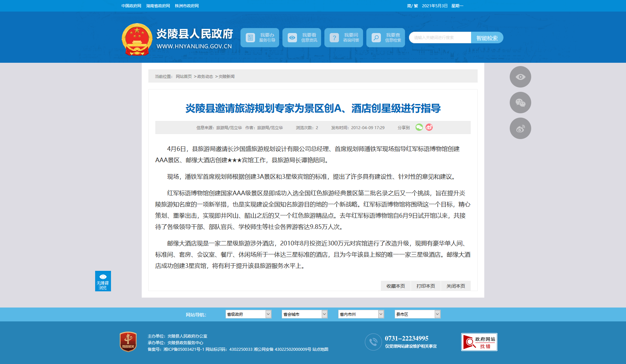Open the 我要办 服务引导 menu

(260, 38)
